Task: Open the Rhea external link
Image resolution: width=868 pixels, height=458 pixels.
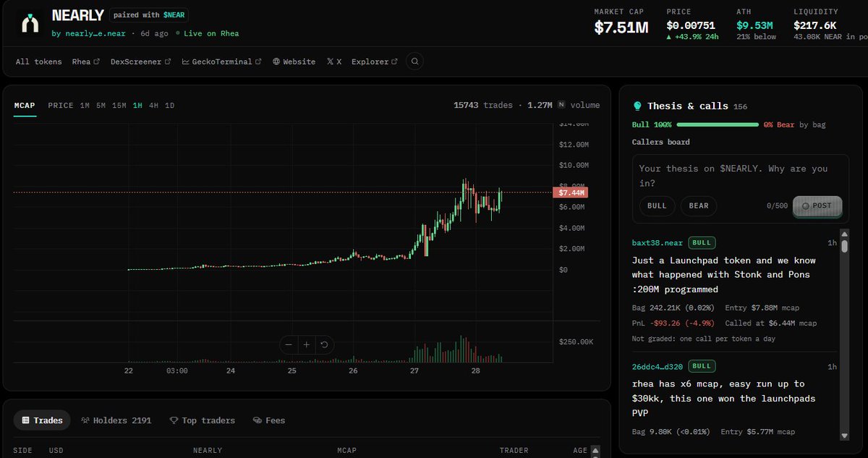Action: [x=86, y=62]
